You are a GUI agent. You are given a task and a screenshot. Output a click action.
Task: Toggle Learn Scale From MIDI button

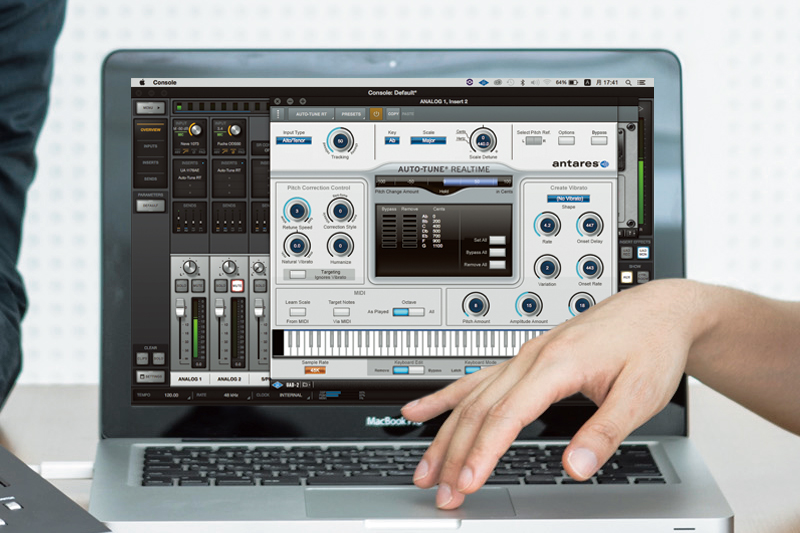pos(297,312)
